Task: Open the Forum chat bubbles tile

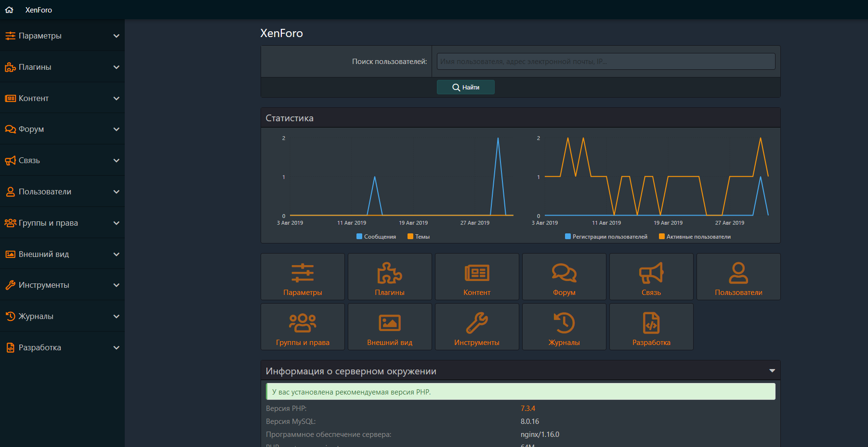Action: click(x=564, y=277)
